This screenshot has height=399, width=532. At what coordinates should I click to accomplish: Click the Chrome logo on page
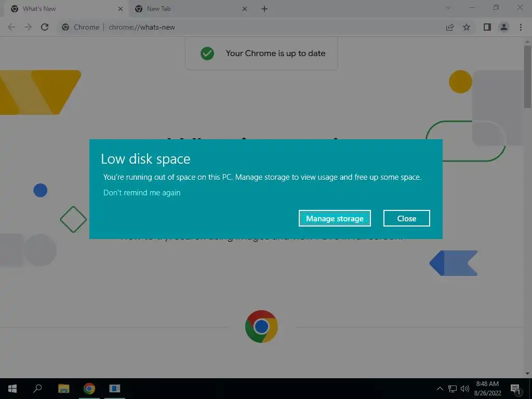pyautogui.click(x=261, y=326)
